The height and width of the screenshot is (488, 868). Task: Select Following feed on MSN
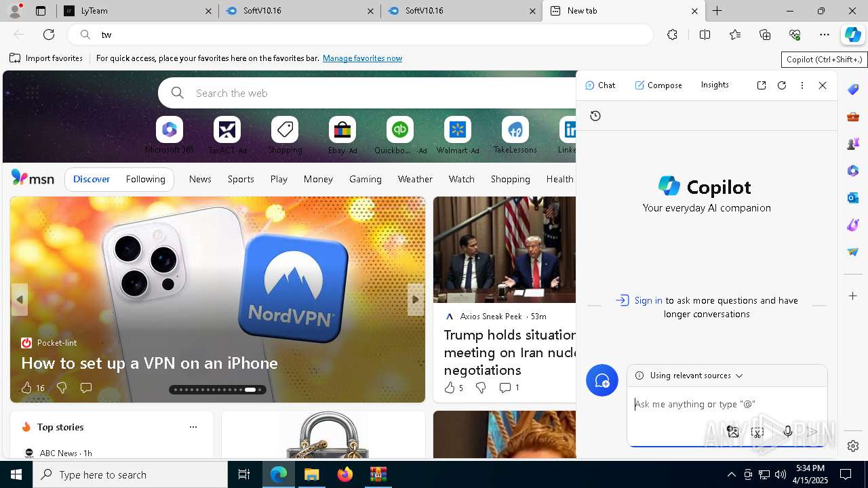146,179
